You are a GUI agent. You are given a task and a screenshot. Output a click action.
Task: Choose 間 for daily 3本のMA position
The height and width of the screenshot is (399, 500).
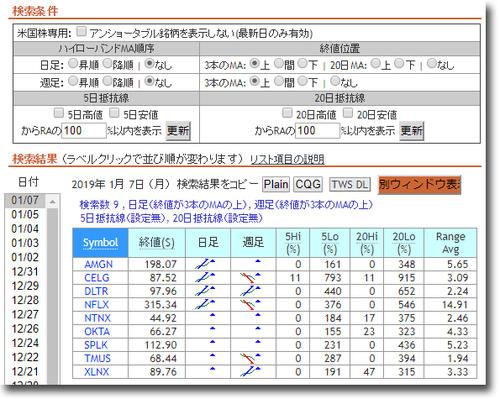click(x=279, y=63)
